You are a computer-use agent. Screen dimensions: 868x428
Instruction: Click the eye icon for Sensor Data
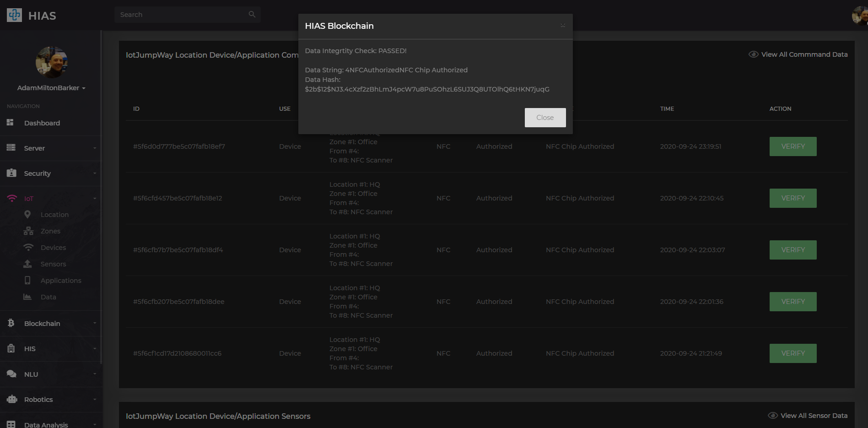pyautogui.click(x=772, y=416)
